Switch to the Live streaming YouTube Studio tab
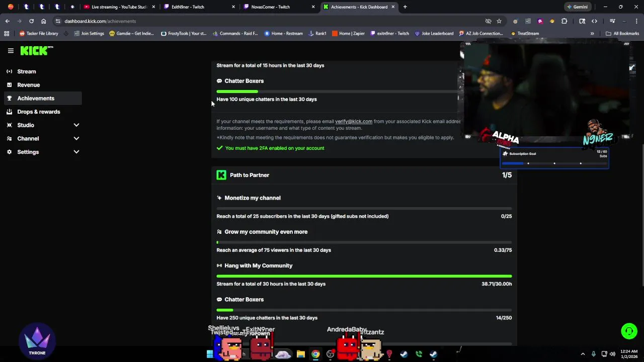The width and height of the screenshot is (644, 362). (119, 7)
